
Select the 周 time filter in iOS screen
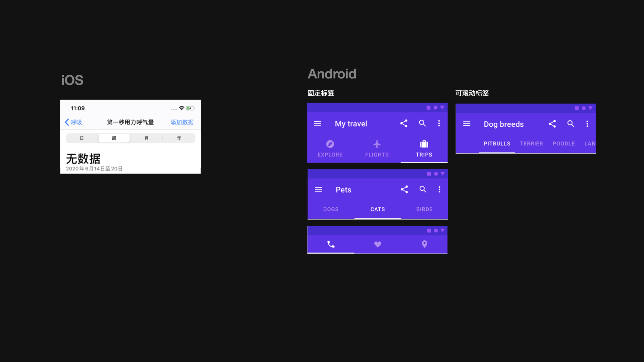point(114,138)
